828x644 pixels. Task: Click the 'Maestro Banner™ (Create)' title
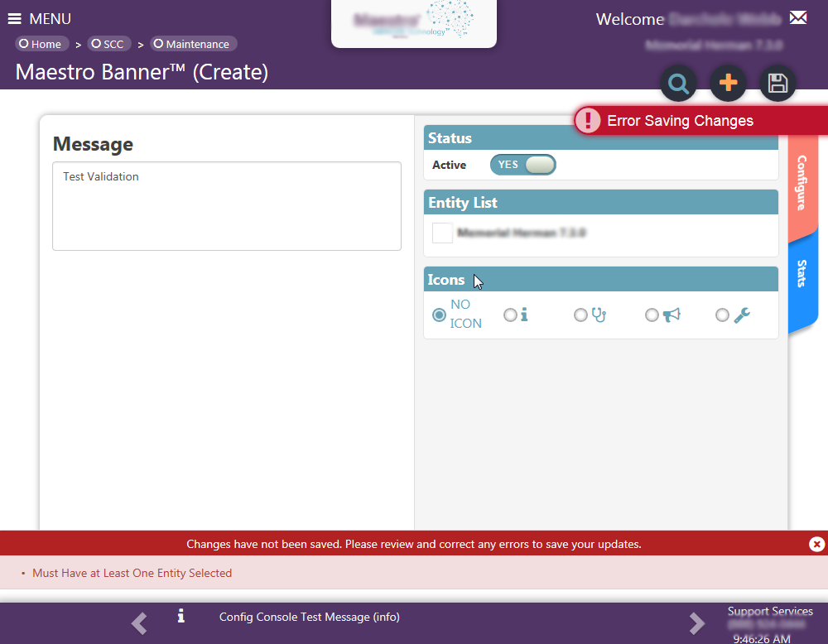142,72
